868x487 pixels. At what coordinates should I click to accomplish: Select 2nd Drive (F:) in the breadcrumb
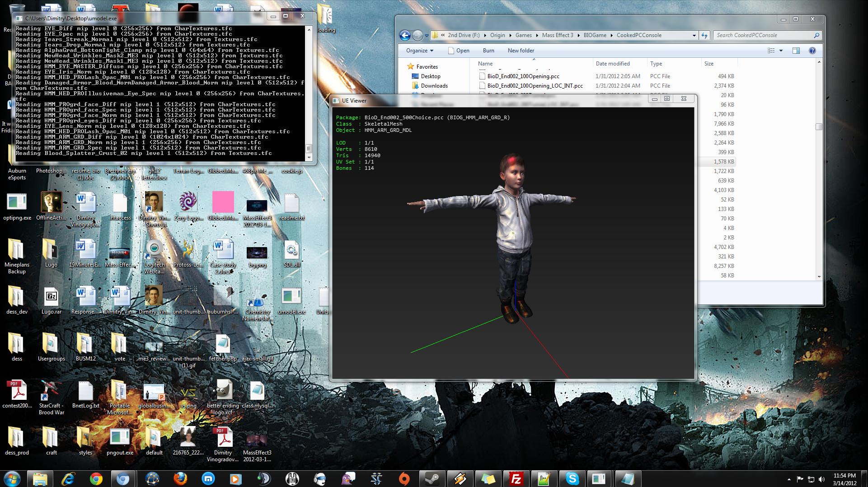464,35
